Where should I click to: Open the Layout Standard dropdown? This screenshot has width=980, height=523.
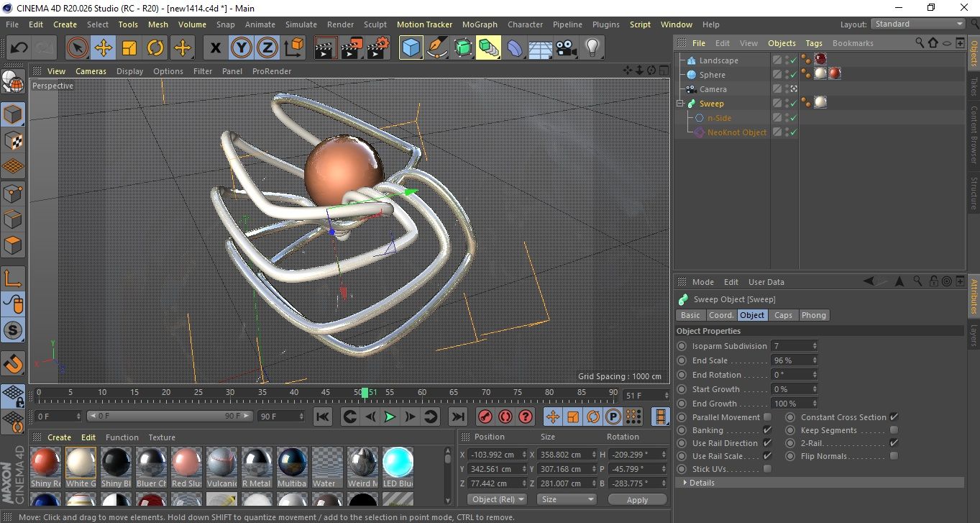tap(918, 24)
